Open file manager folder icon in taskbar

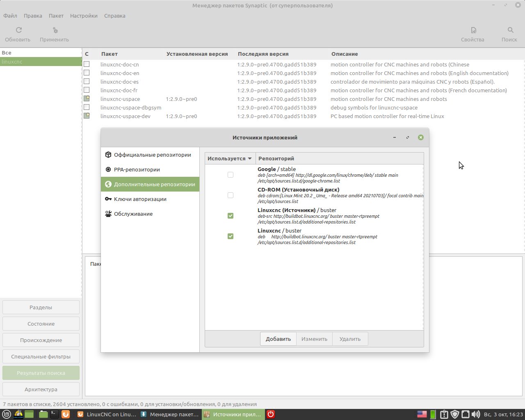tap(43, 414)
